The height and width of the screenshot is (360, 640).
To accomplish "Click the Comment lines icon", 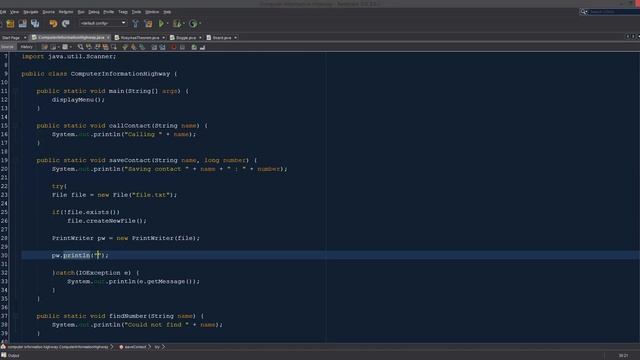I will [194, 47].
